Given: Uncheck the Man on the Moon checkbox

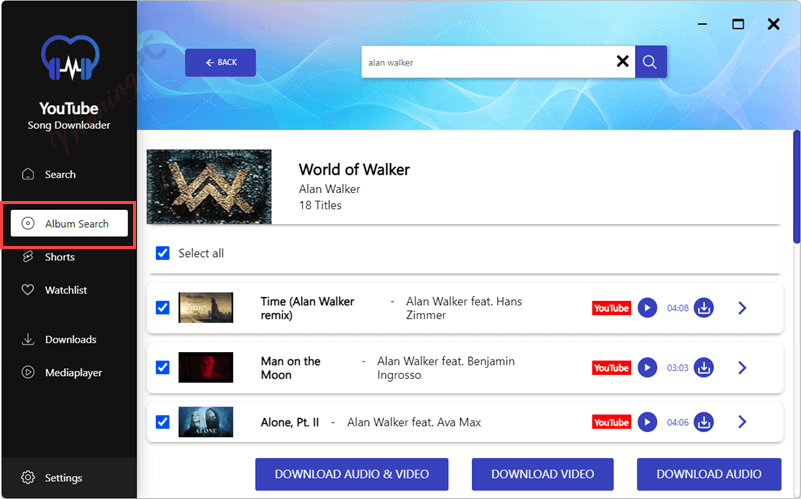Looking at the screenshot, I should tap(162, 367).
